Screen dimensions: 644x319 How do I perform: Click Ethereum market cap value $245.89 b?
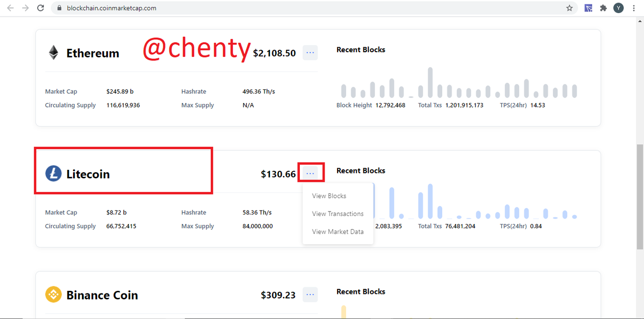click(x=120, y=91)
